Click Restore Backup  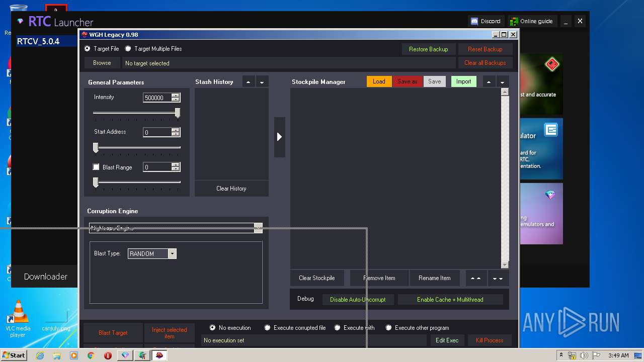tap(428, 49)
